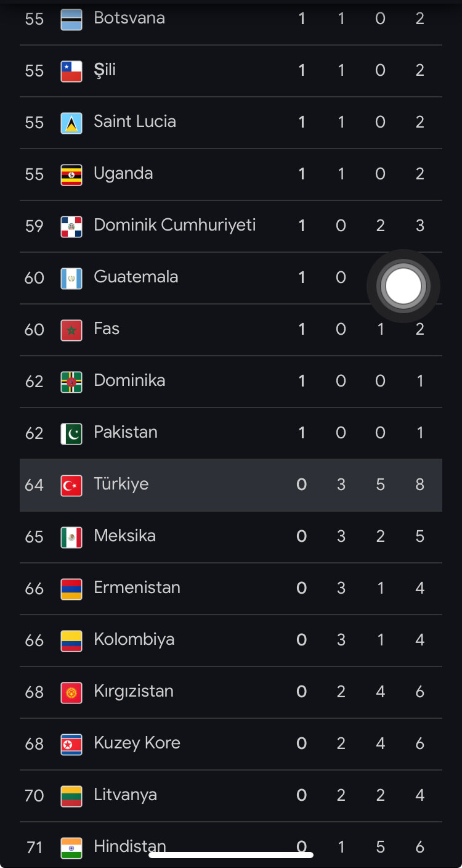
Task: Select the Ermenistan country name
Action: pos(137,588)
